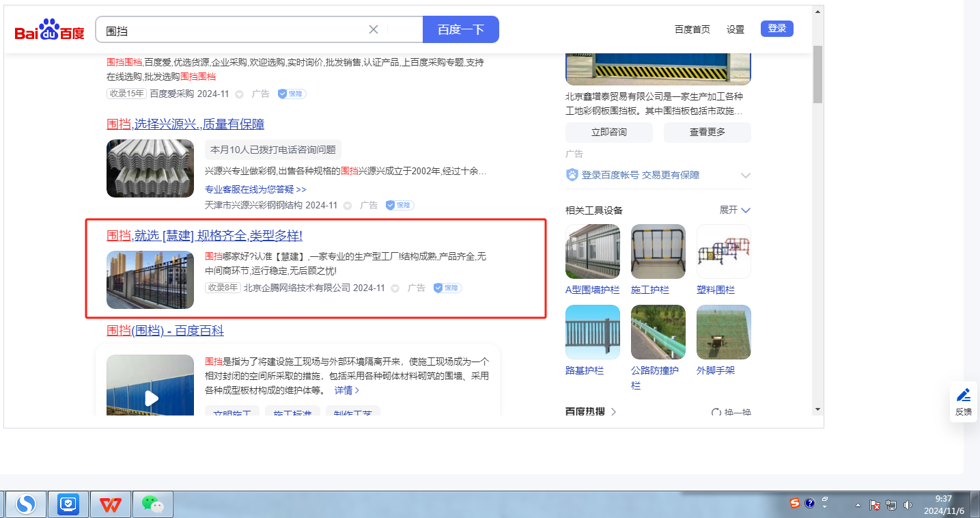Open the dropdown arrow beside 天津市兴源兴彩钢钢结构 2024-11
The width and height of the screenshot is (980, 518).
[x=348, y=206]
